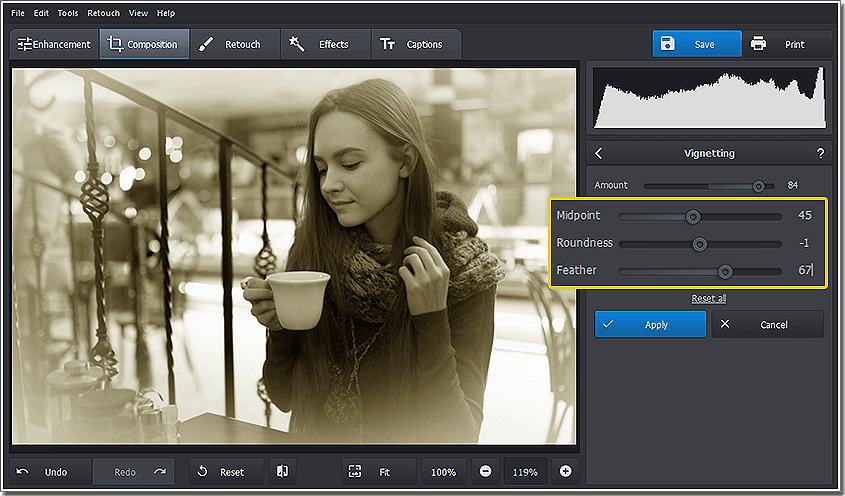Screen dimensions: 845x496
Task: Click the 119% zoom level field
Action: [525, 472]
